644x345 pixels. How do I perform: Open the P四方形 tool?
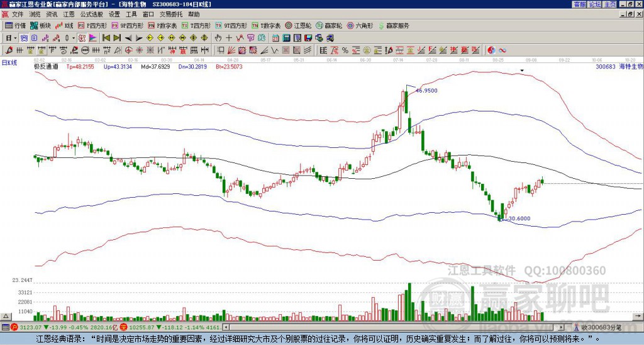pyautogui.click(x=92, y=25)
